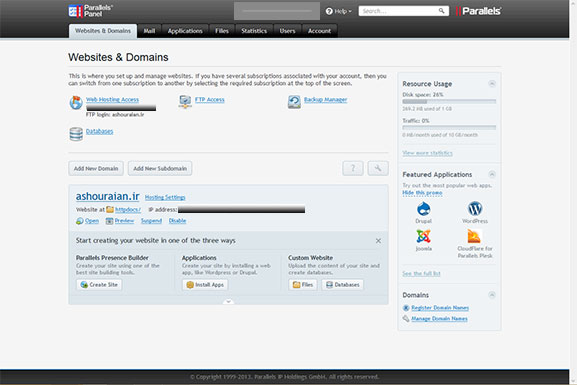The image size is (577, 385).
Task: Open the Hosting Settings link
Action: click(x=165, y=197)
